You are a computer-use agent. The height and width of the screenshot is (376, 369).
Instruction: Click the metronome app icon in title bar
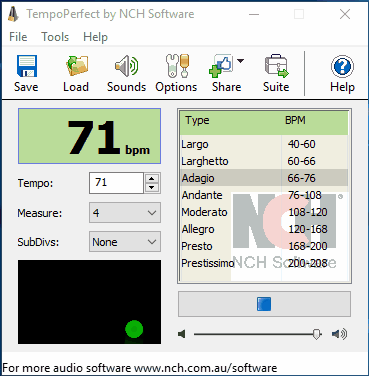click(13, 14)
